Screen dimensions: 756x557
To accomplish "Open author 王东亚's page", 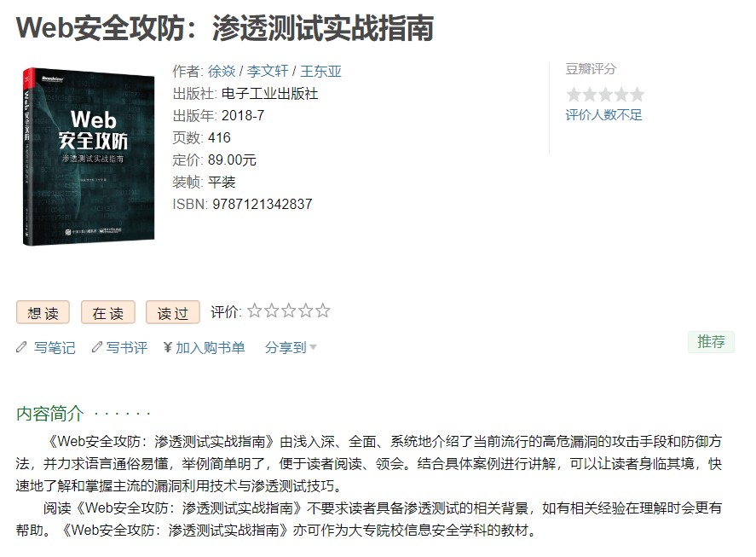I will [321, 72].
